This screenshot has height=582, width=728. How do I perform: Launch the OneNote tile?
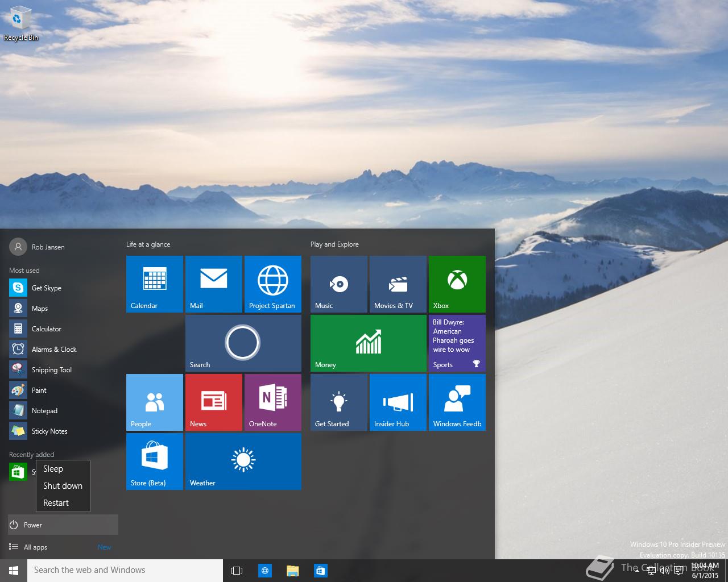pos(273,402)
